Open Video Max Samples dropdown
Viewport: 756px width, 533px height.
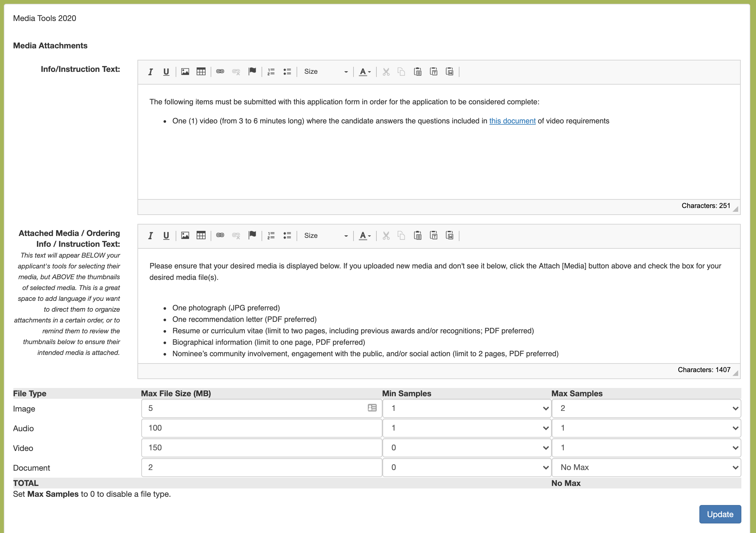tap(646, 448)
